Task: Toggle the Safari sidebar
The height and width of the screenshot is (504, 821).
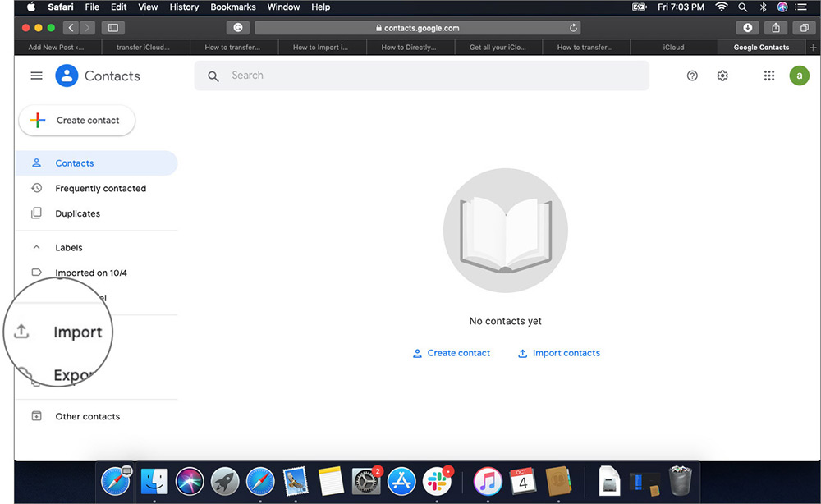Action: tap(112, 27)
